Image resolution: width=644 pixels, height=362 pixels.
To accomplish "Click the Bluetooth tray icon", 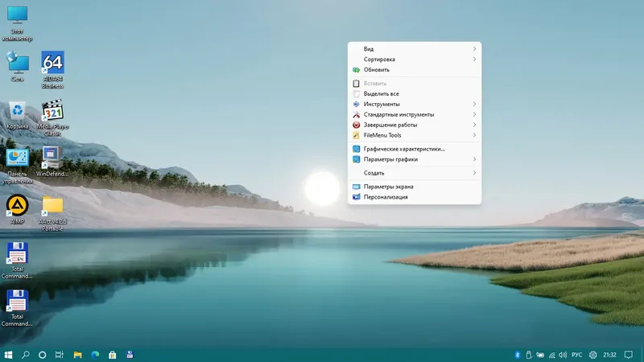I will coord(518,355).
